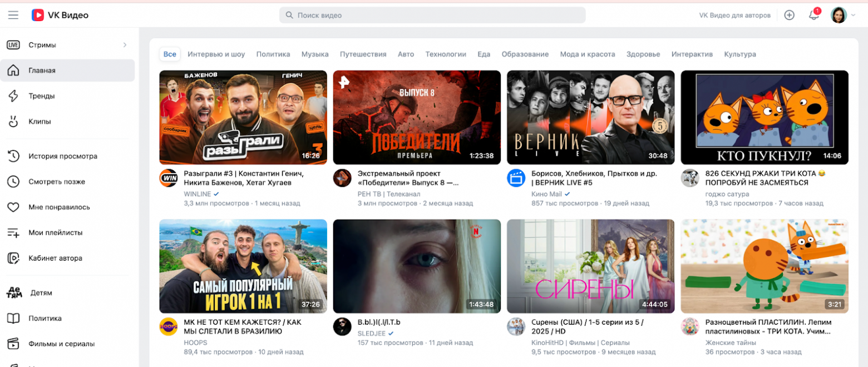Click the Мои плейлисты list icon
Viewport: 868px width, 367px height.
(x=13, y=232)
